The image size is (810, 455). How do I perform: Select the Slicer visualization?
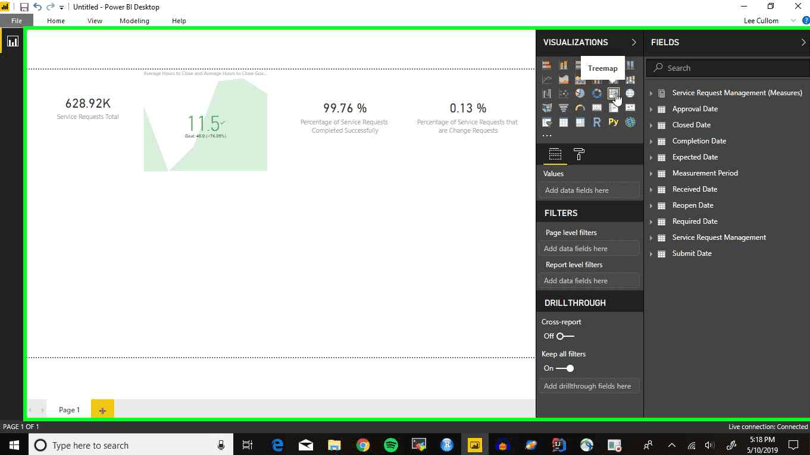tap(547, 122)
